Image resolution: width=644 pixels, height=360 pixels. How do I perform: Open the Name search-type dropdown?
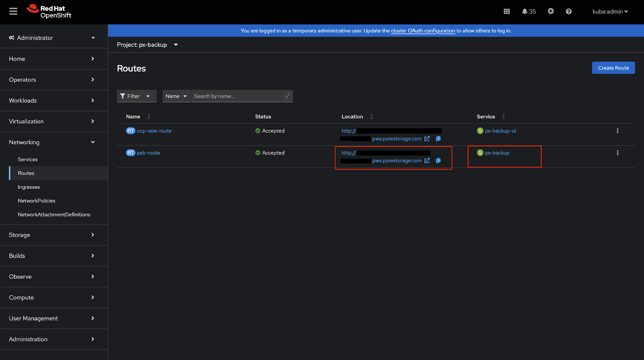[x=176, y=96]
